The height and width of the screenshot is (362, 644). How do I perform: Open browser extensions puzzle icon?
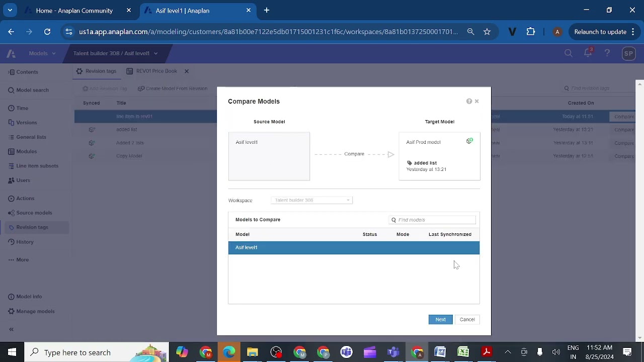531,32
